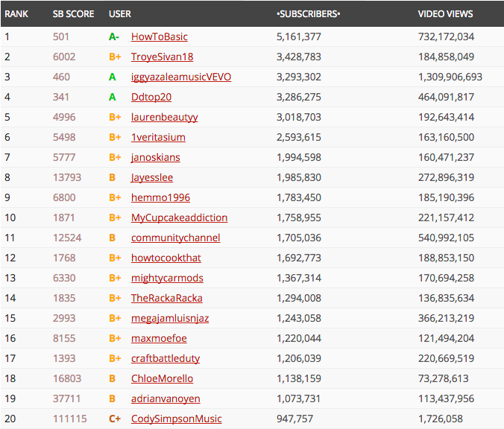Click subscriber count 1,367,314
The width and height of the screenshot is (504, 429).
click(x=299, y=278)
